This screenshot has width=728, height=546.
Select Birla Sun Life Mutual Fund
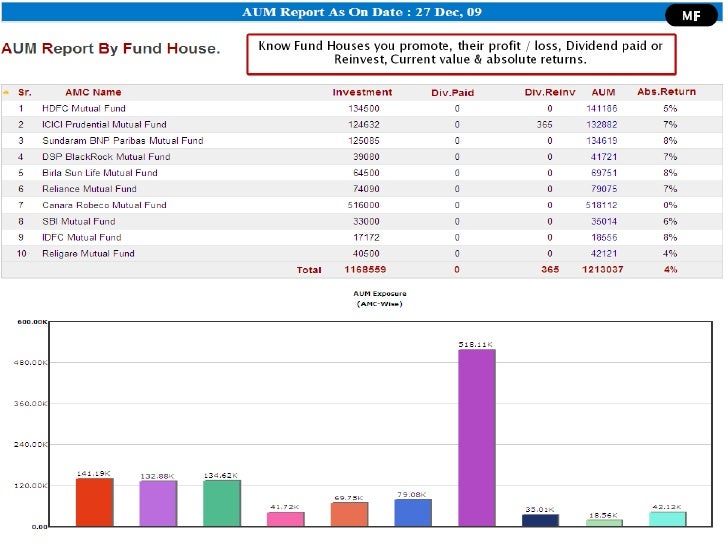click(100, 173)
